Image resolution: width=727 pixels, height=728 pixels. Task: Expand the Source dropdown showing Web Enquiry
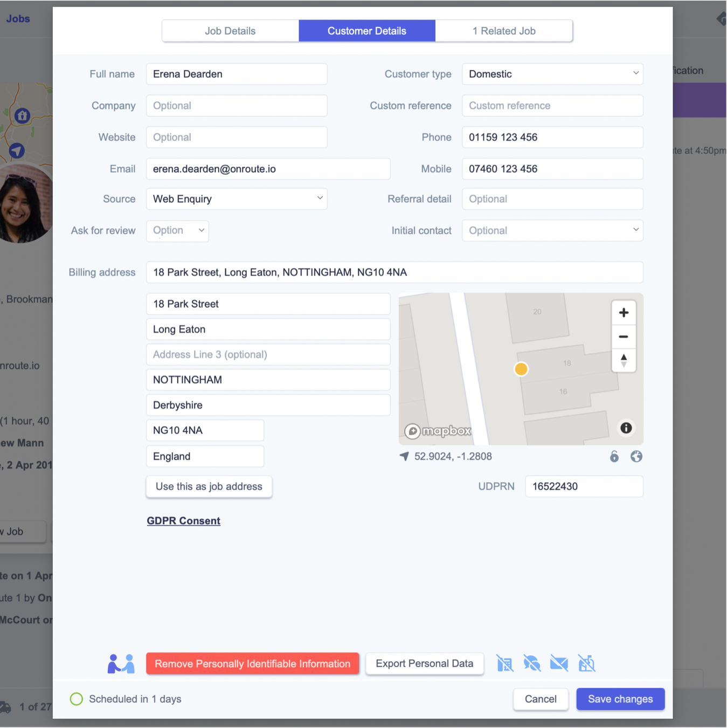[x=237, y=199]
